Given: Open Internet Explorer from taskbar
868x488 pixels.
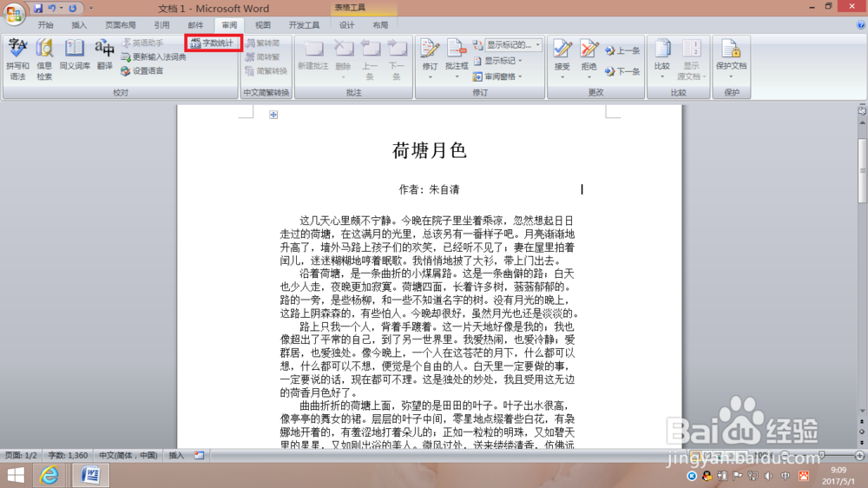Looking at the screenshot, I should tap(49, 475).
